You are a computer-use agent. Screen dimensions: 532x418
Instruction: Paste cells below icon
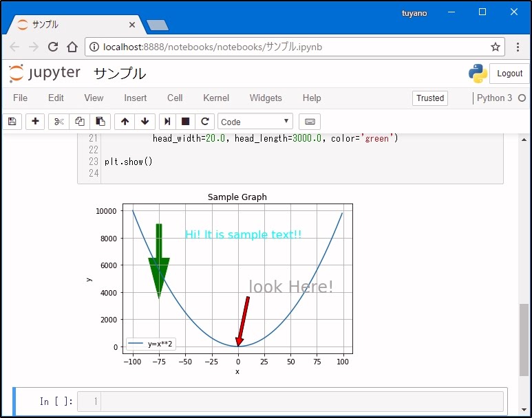click(100, 122)
